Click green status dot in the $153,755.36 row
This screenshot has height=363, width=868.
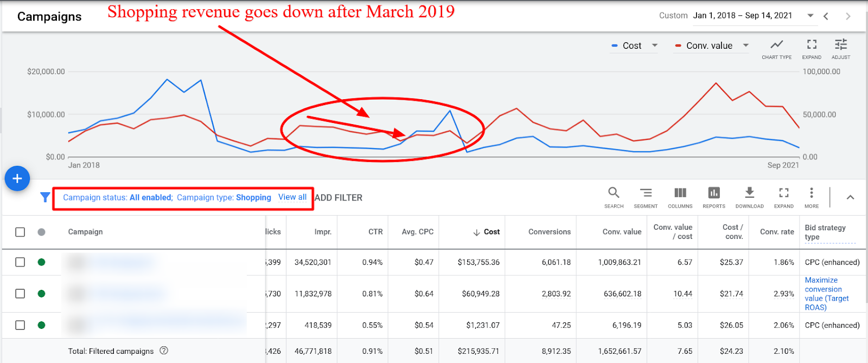click(x=41, y=262)
